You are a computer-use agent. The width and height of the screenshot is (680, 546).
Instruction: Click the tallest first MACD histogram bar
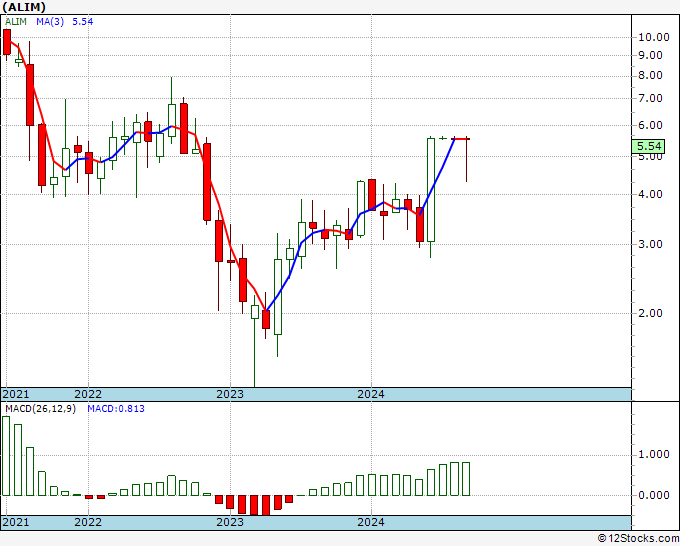[6, 456]
